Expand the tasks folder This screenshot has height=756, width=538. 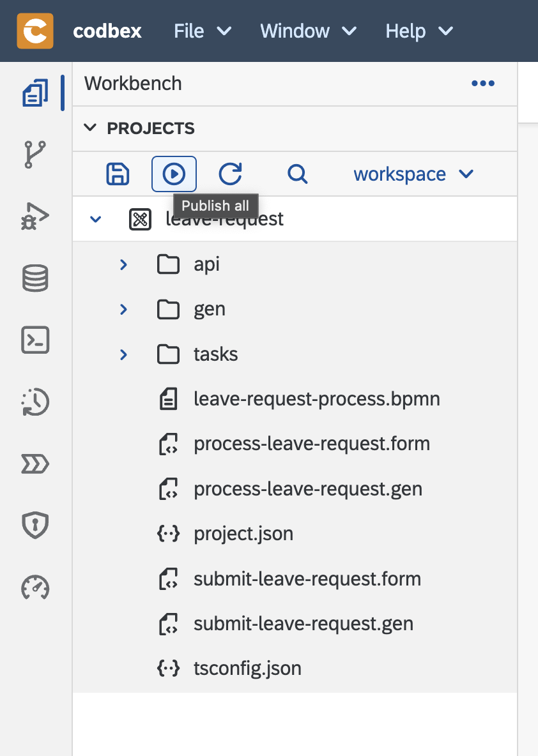123,354
